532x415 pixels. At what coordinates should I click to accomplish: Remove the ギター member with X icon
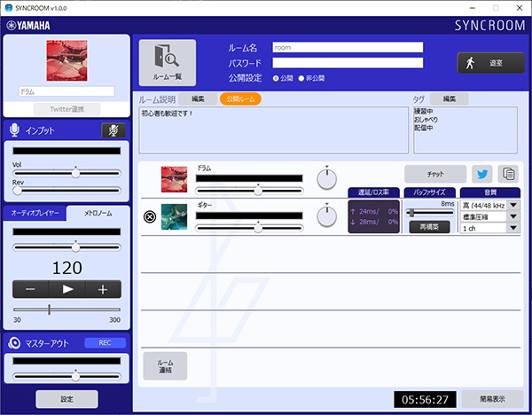(150, 216)
